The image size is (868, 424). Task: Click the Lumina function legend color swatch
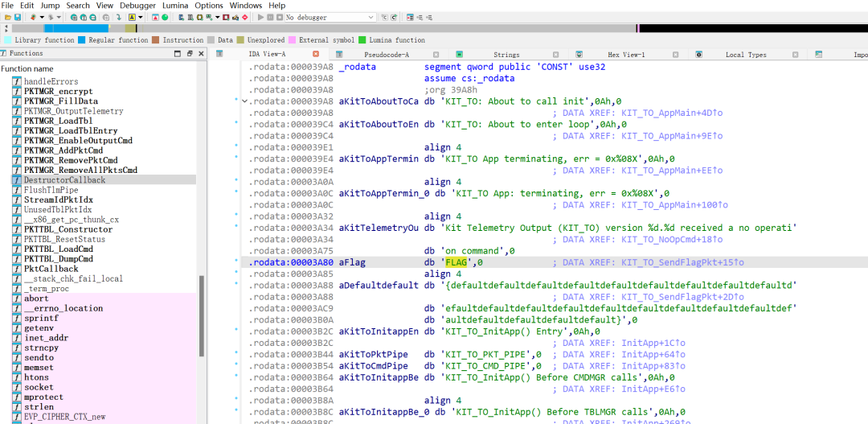pos(362,40)
